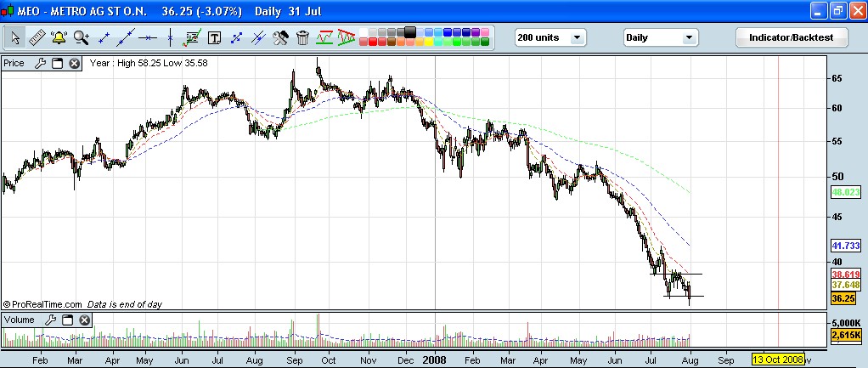Screen dimensions: 868x368
Task: Click the blue 41.733 price label
Action: pos(845,246)
